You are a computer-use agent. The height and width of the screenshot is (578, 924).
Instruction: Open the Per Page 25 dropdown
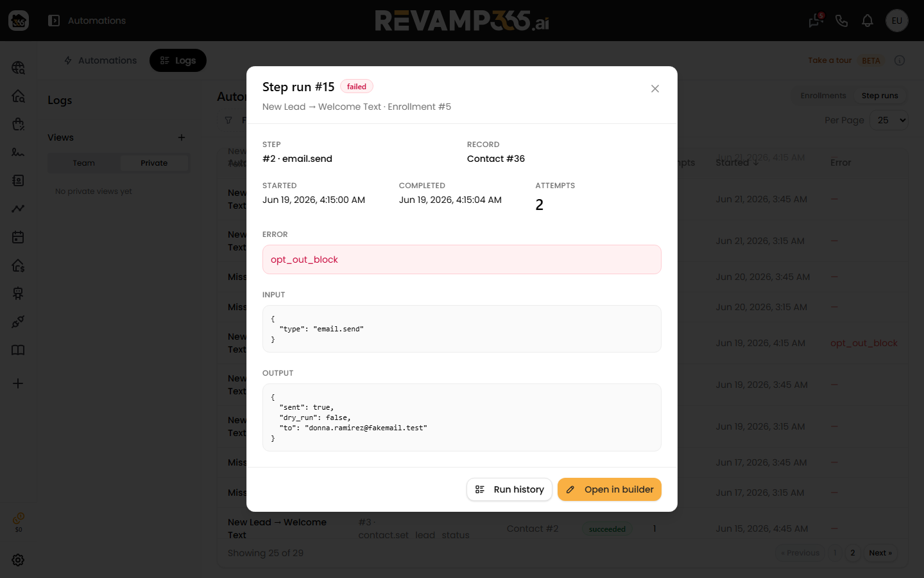click(x=889, y=120)
